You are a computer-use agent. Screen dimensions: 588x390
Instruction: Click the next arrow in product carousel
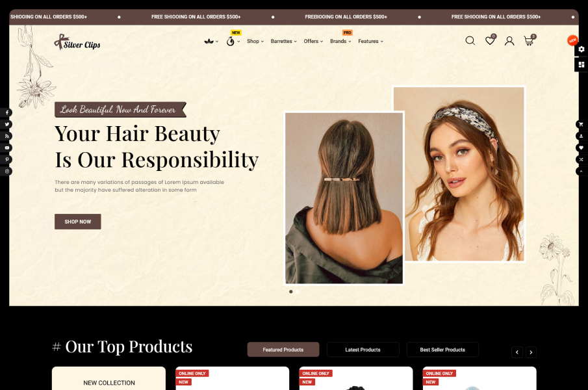click(x=531, y=352)
